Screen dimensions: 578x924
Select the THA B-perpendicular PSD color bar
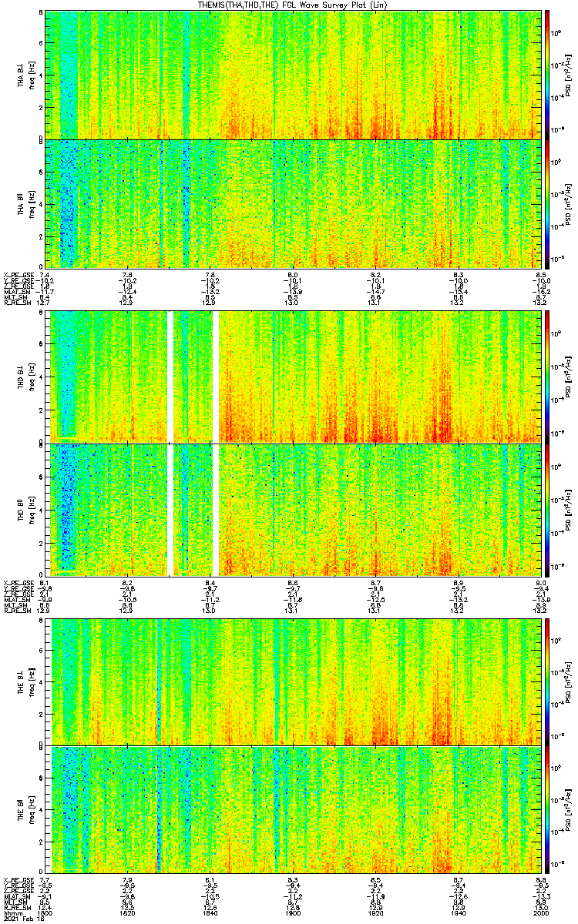click(549, 74)
